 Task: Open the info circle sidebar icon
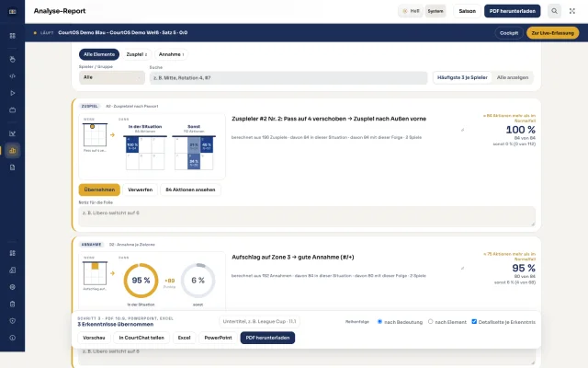click(x=12, y=338)
